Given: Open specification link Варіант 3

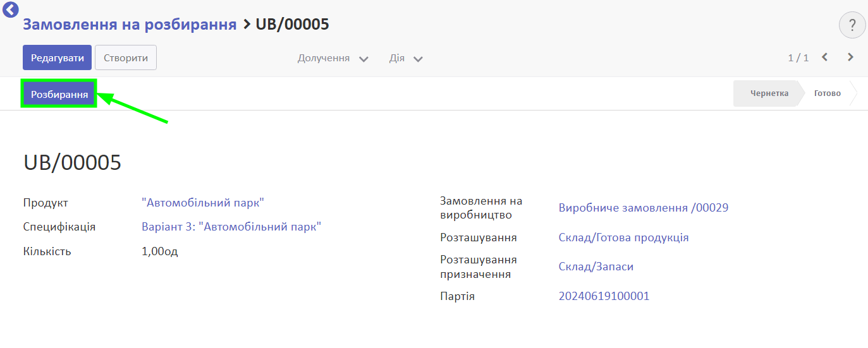Looking at the screenshot, I should (x=231, y=227).
